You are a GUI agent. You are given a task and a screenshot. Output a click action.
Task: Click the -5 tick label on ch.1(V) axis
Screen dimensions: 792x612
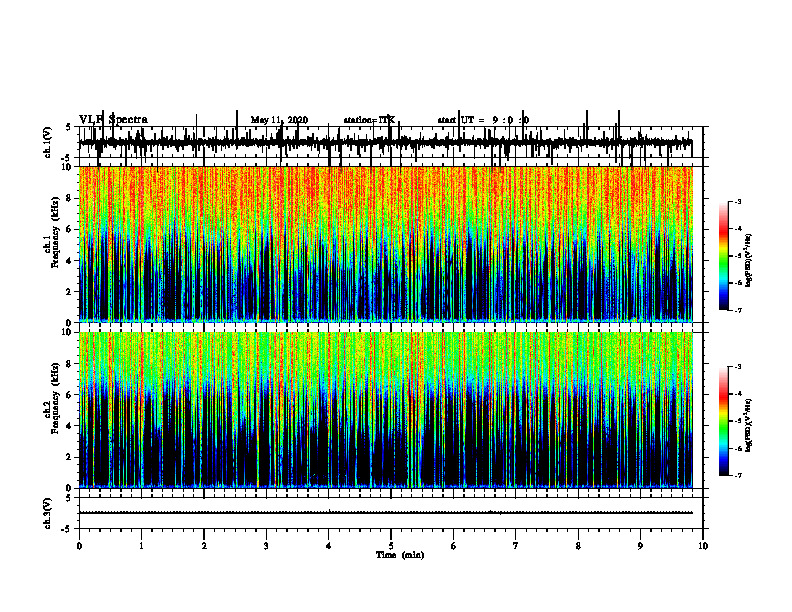[x=68, y=158]
